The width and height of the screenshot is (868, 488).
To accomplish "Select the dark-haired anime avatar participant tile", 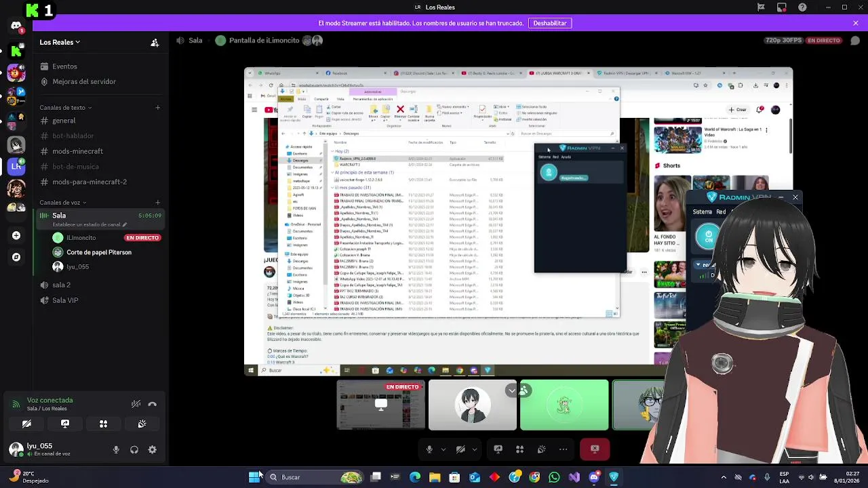I will point(473,405).
